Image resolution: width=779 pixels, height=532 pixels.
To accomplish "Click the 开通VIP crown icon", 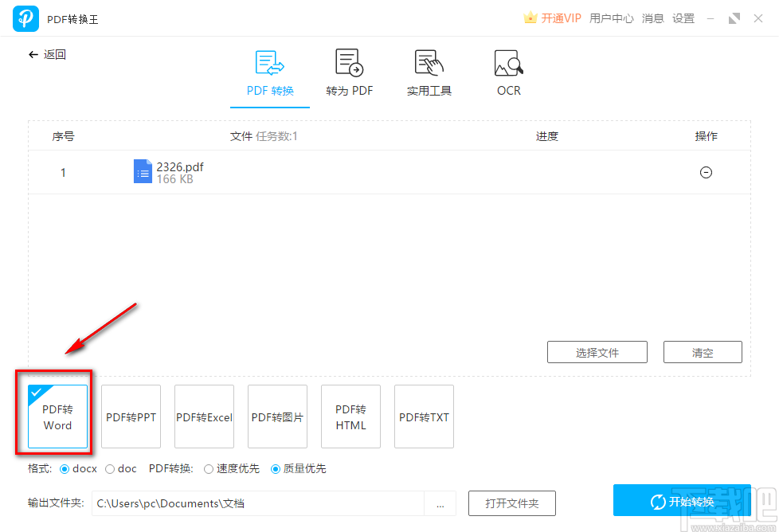I will click(x=530, y=17).
